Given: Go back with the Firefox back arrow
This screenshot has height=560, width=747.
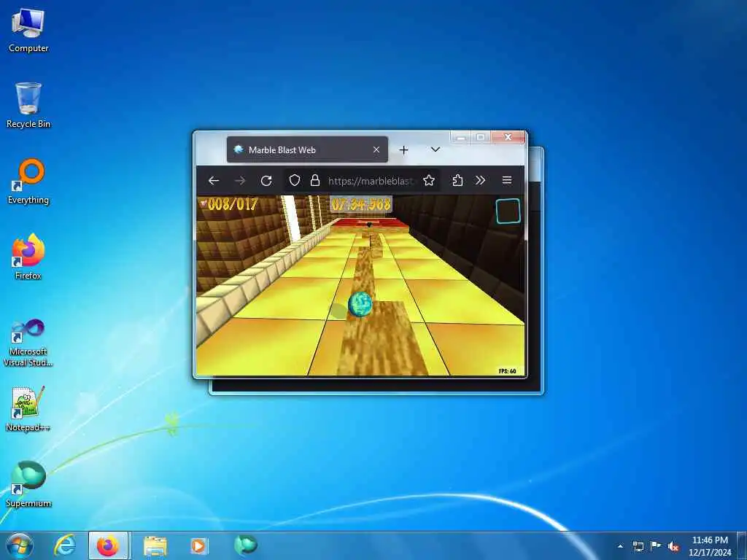Looking at the screenshot, I should point(214,181).
